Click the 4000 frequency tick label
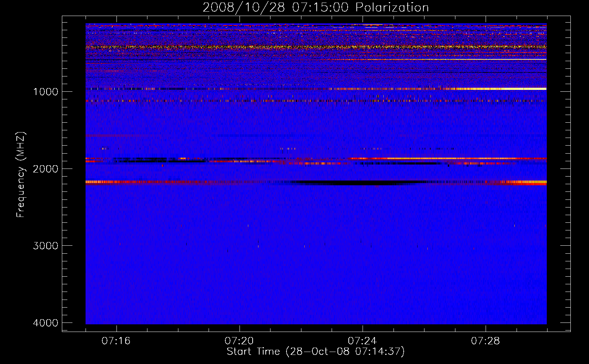 tap(46, 323)
